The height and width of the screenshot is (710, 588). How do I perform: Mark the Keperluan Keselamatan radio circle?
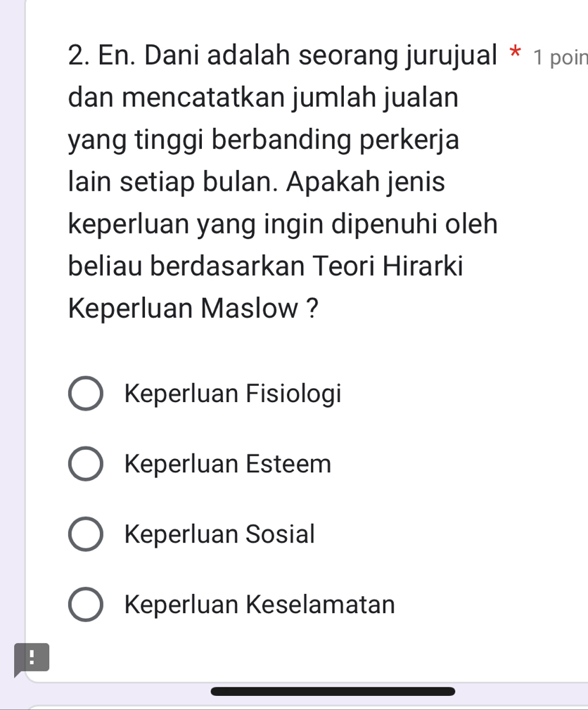(86, 605)
